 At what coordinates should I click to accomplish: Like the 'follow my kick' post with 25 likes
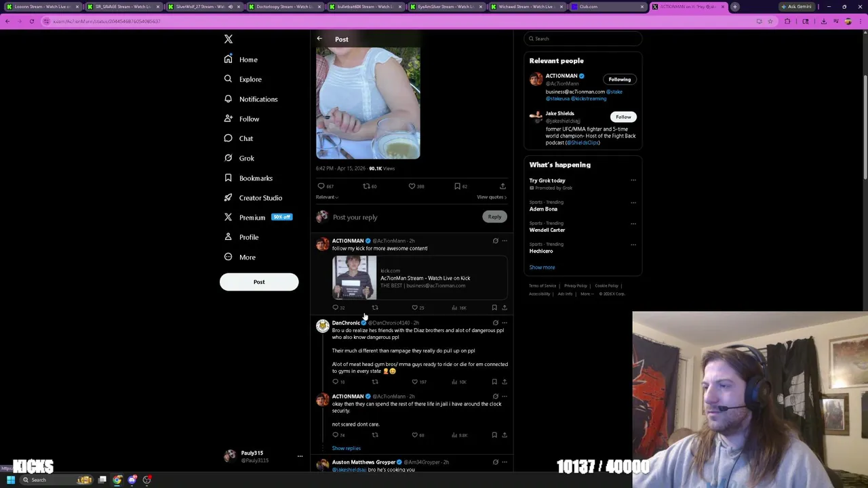click(418, 308)
